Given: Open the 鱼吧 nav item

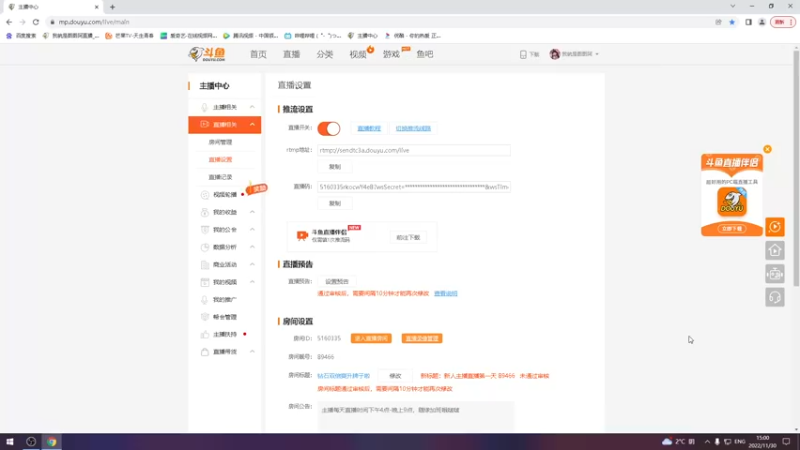Looking at the screenshot, I should (x=424, y=54).
